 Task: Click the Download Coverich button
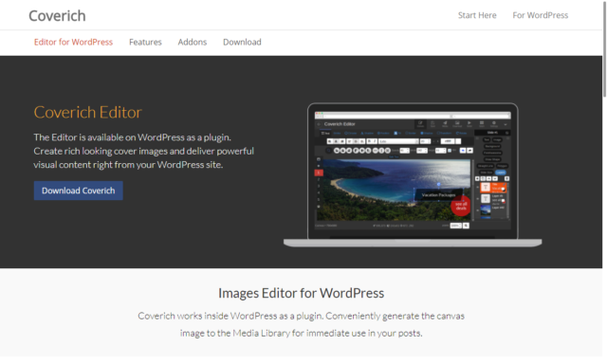(78, 191)
